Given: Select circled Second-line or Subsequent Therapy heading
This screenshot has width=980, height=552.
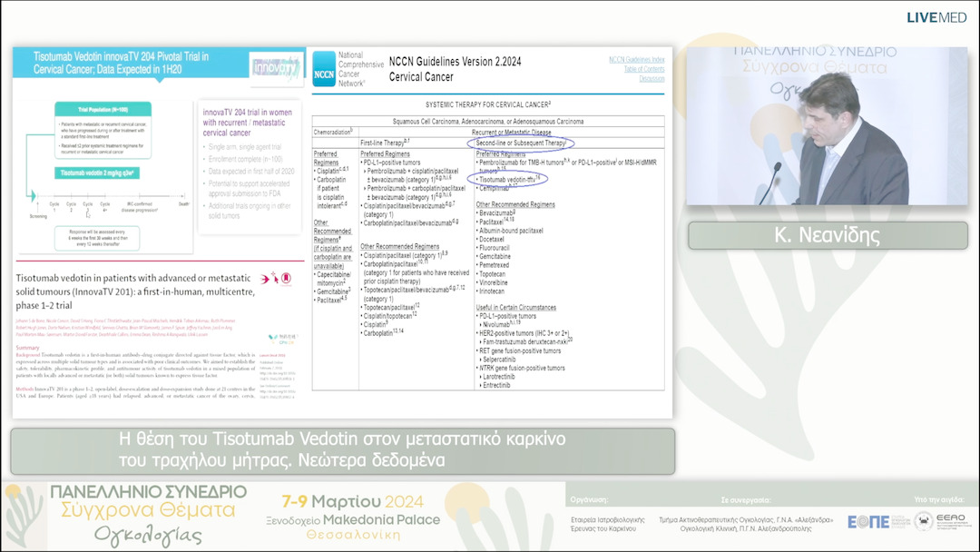Looking at the screenshot, I should tap(521, 143).
